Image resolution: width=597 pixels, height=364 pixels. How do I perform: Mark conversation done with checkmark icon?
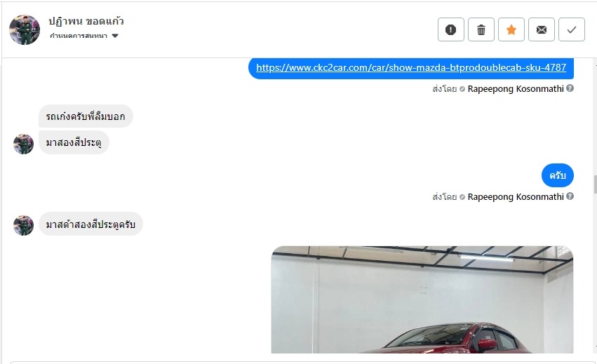[572, 29]
